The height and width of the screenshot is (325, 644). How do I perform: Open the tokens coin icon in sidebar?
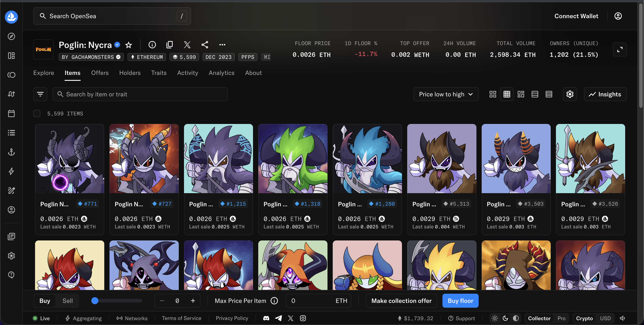coord(11,75)
